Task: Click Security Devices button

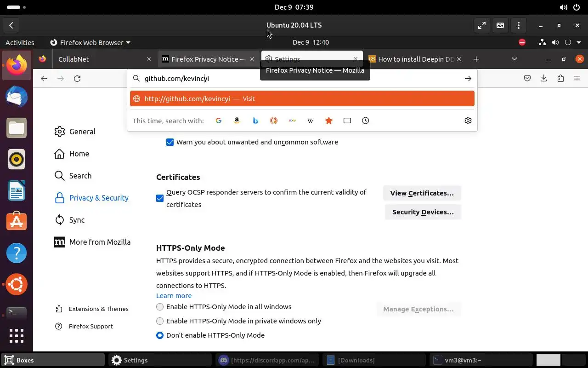Action: point(423,212)
